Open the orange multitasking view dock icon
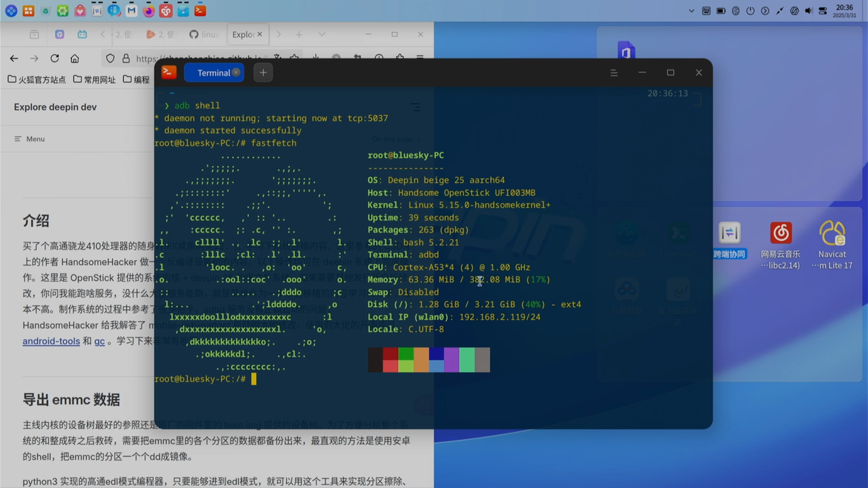 pos(28,11)
